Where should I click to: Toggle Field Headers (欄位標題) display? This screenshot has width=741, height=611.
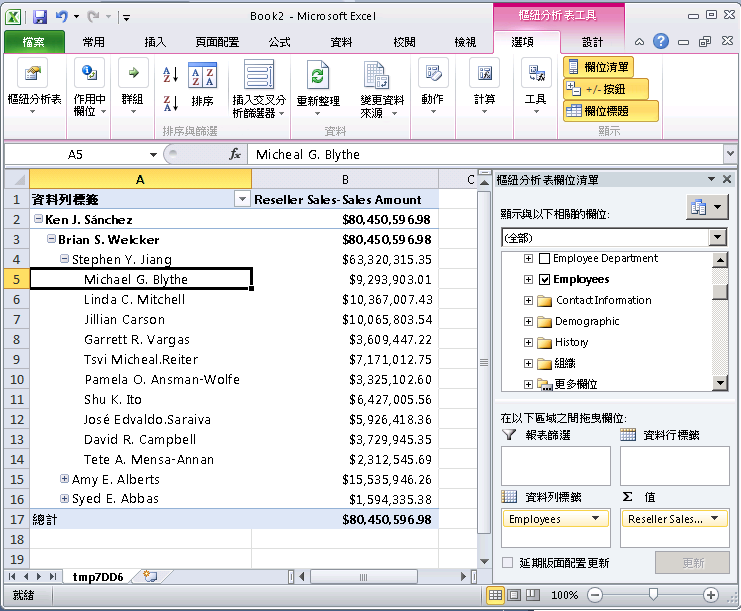[611, 111]
